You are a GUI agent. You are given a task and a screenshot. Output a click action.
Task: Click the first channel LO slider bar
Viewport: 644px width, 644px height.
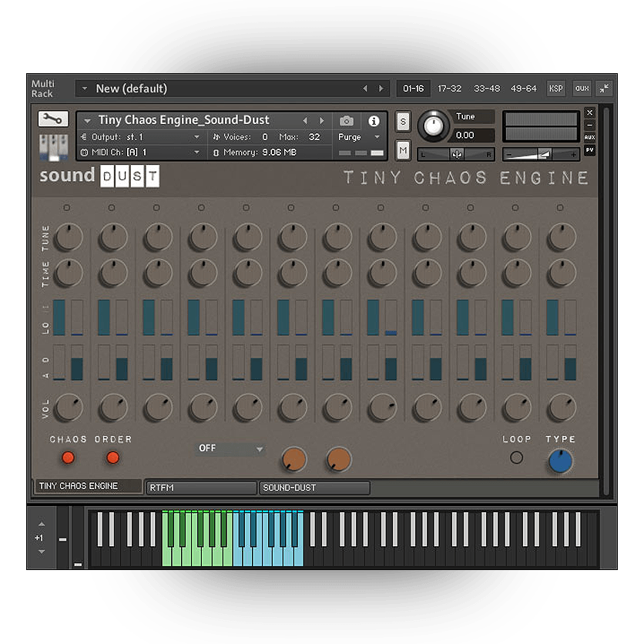pos(59,317)
